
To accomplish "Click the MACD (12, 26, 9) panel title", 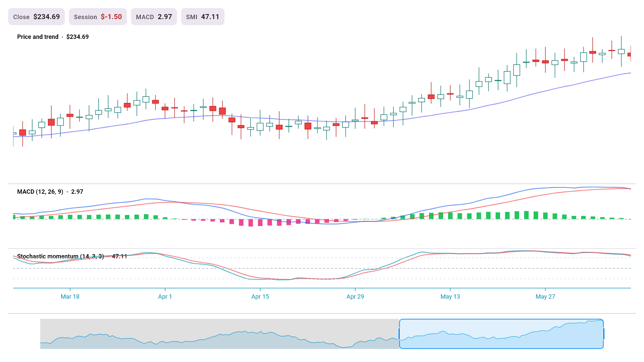I will (50, 192).
